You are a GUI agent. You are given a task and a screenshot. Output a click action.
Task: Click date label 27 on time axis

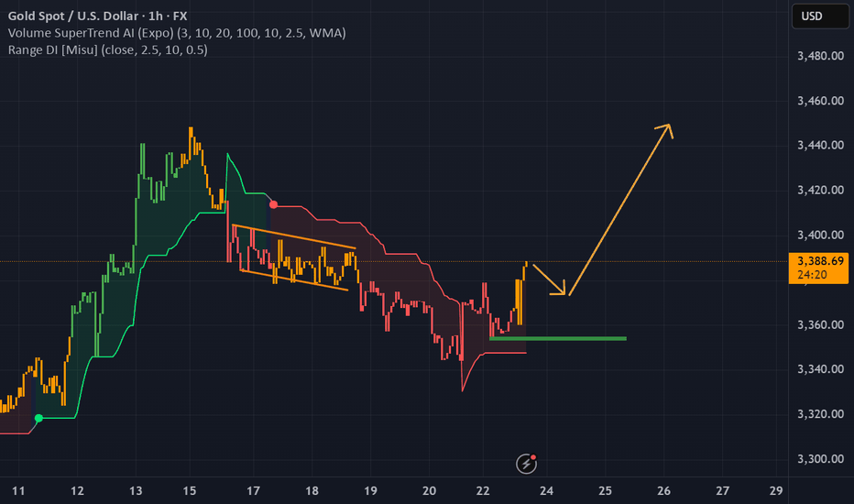click(x=722, y=491)
